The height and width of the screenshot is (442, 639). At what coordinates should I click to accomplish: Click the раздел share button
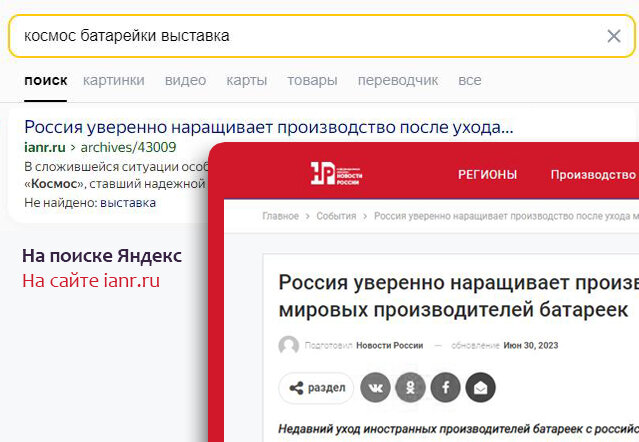(x=316, y=388)
